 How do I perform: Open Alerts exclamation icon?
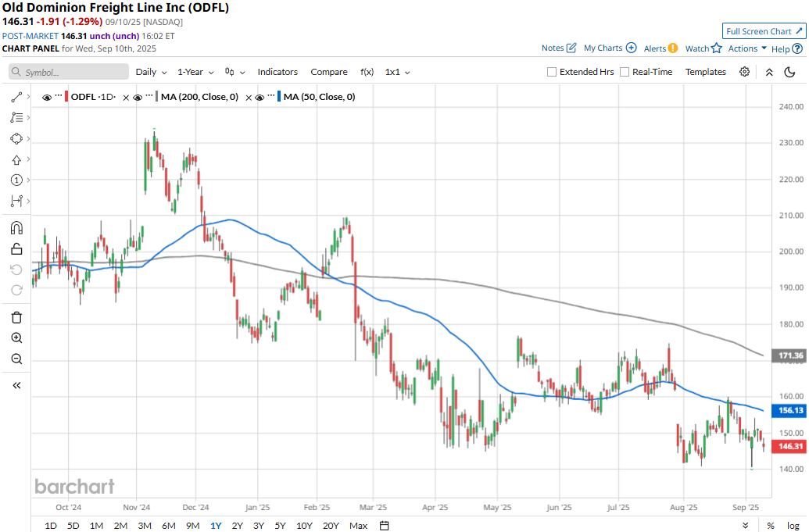coord(673,48)
